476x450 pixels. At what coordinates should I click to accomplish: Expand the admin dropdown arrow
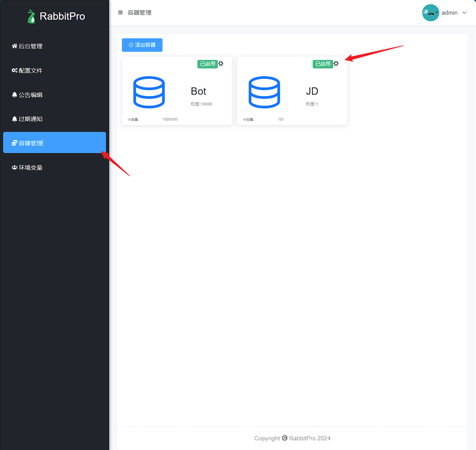464,13
